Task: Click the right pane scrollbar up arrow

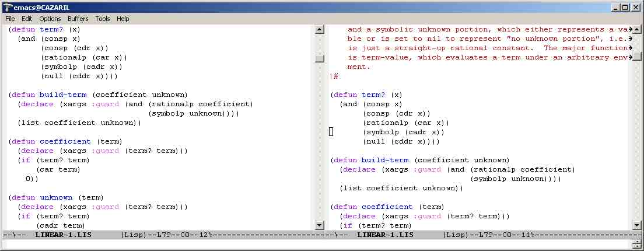Action: pyautogui.click(x=638, y=29)
